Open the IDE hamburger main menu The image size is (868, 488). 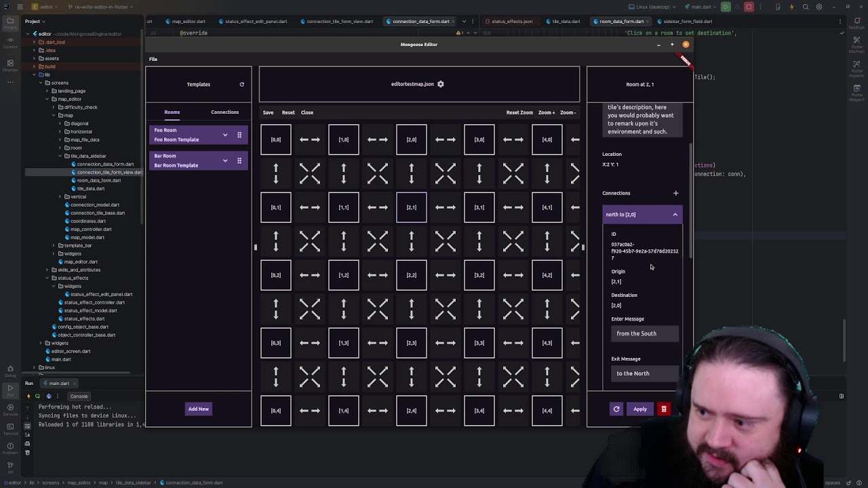point(20,7)
